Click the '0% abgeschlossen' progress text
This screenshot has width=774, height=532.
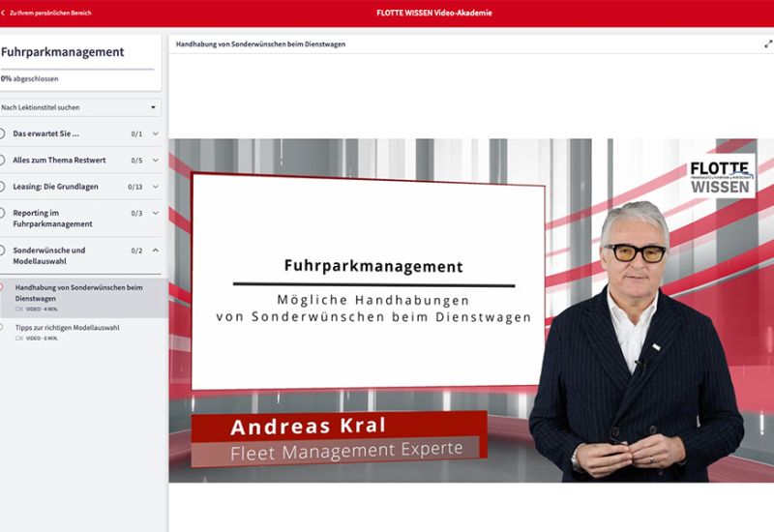coord(30,78)
